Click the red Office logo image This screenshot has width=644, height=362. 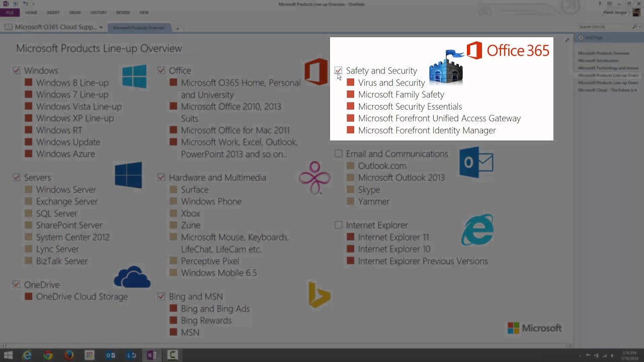click(x=316, y=71)
